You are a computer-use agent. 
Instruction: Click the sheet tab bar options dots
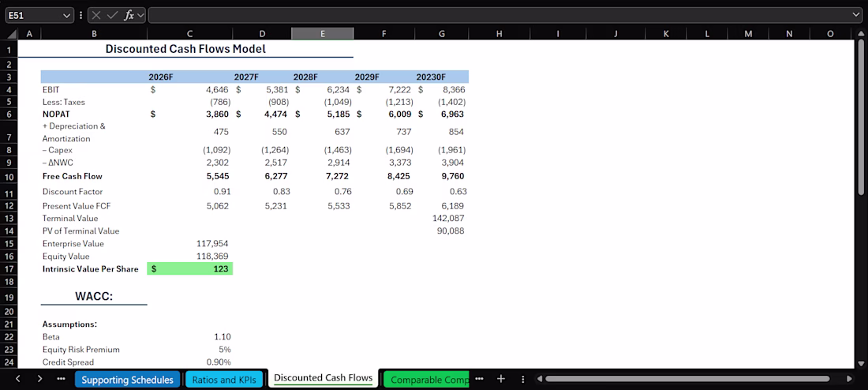click(x=523, y=379)
